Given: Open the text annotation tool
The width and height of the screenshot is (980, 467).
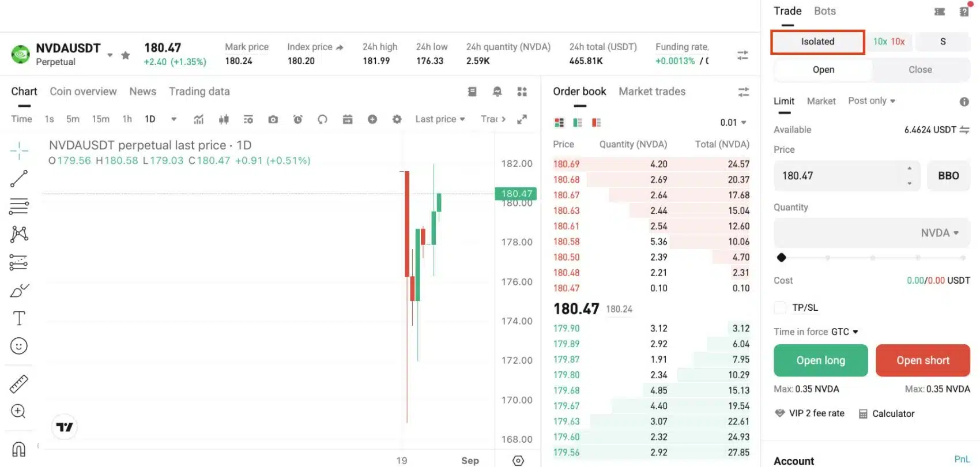Looking at the screenshot, I should pyautogui.click(x=19, y=318).
